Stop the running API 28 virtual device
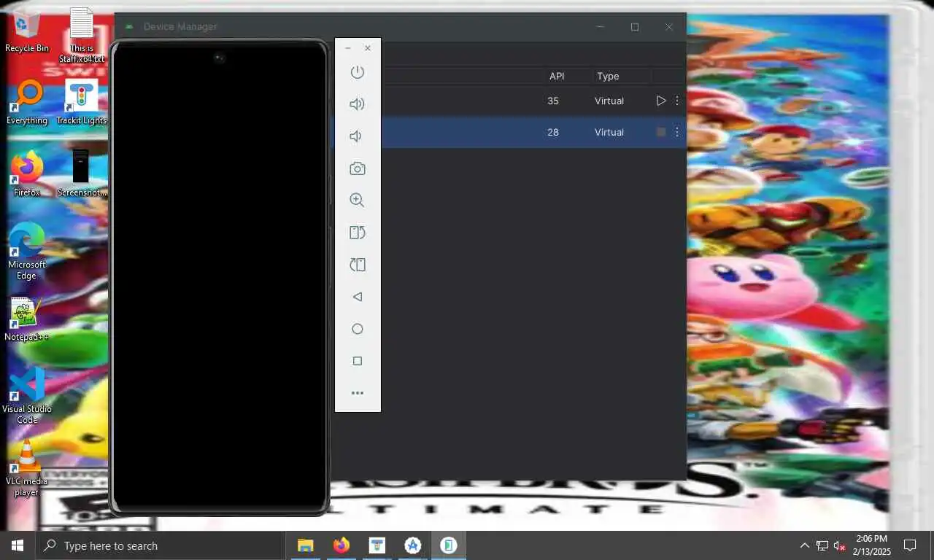 pos(660,132)
